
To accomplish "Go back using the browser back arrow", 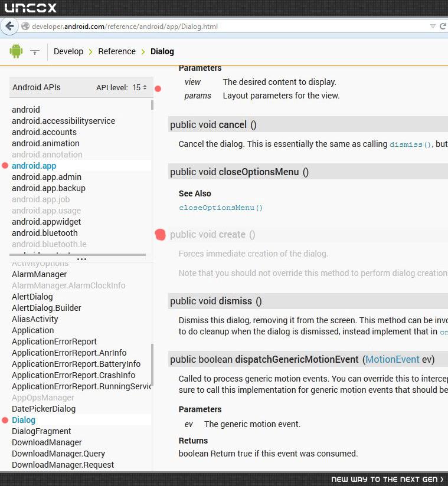I will point(9,26).
